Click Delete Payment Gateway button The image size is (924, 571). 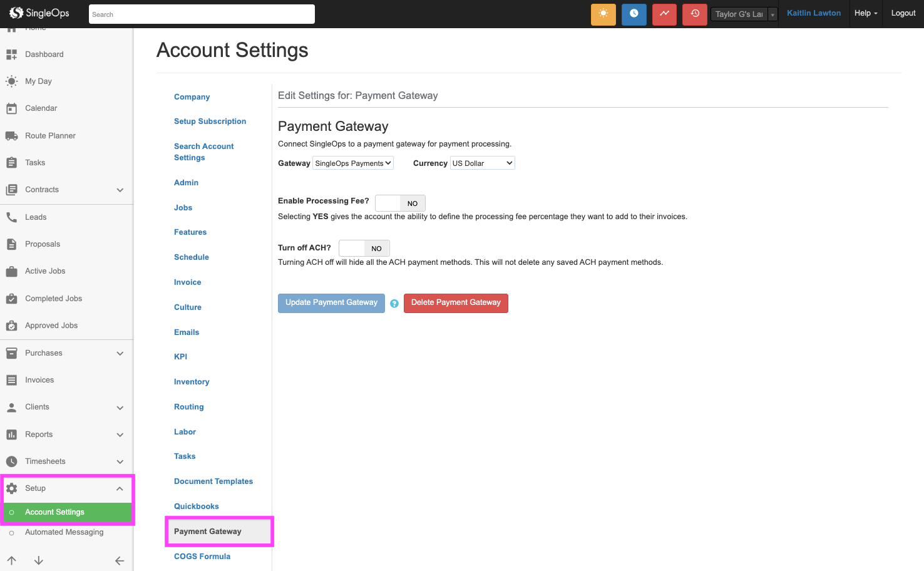(456, 303)
